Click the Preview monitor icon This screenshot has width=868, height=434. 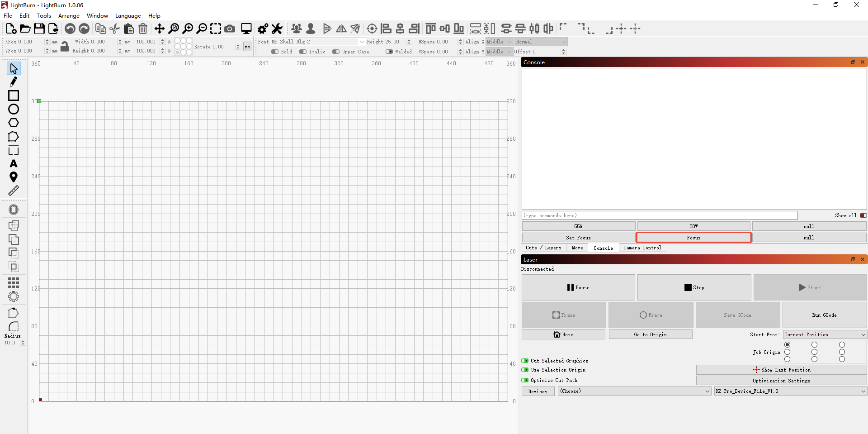click(246, 29)
